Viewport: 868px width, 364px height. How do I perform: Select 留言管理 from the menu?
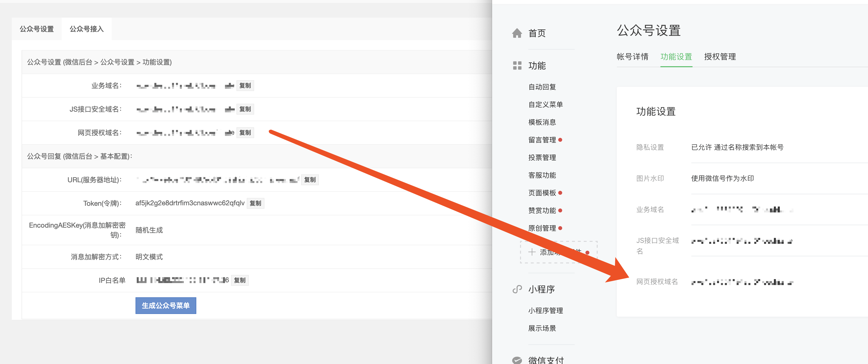point(543,140)
